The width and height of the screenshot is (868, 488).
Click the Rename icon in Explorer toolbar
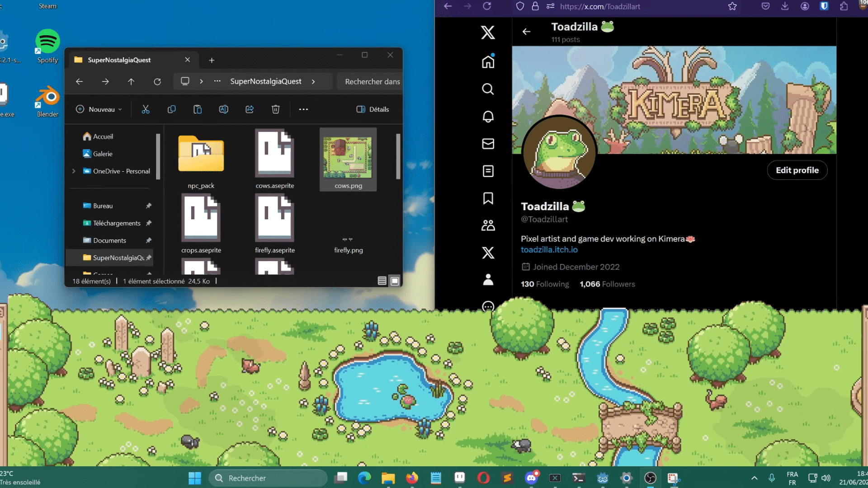point(223,109)
